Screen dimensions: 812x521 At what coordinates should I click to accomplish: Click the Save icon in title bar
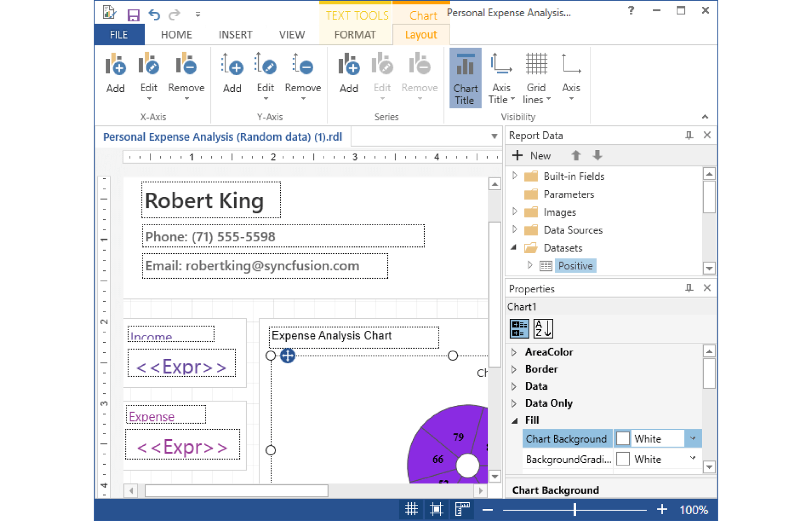point(133,15)
